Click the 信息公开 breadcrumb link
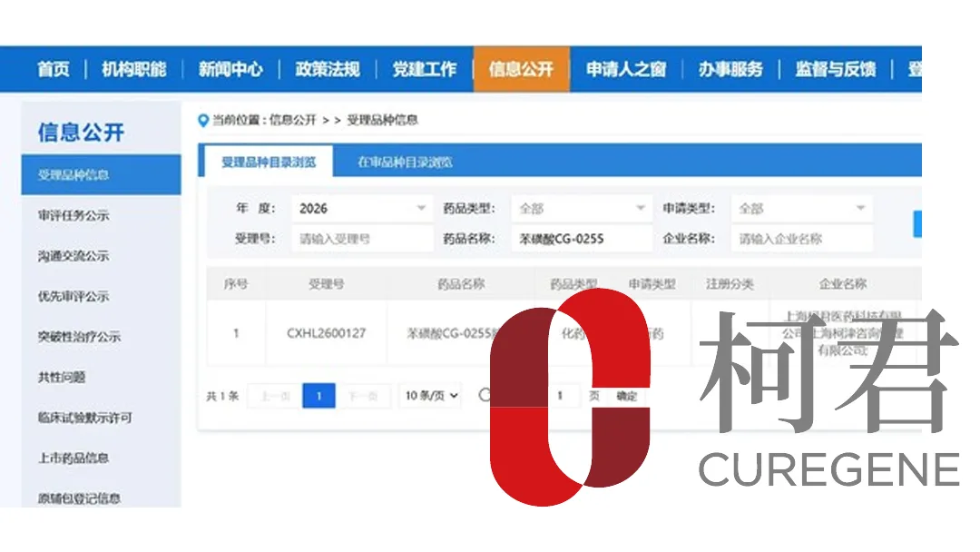 coord(293,120)
